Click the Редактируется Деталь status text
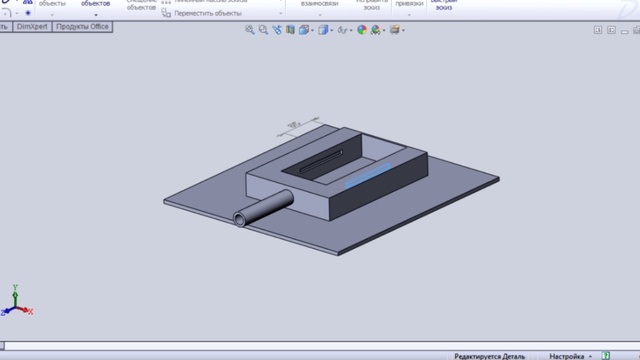 click(489, 356)
